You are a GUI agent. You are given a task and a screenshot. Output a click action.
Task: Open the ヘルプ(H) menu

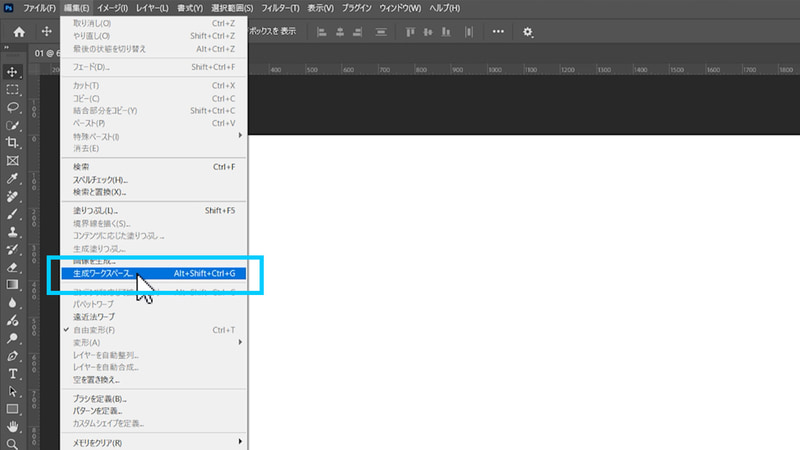tap(444, 8)
